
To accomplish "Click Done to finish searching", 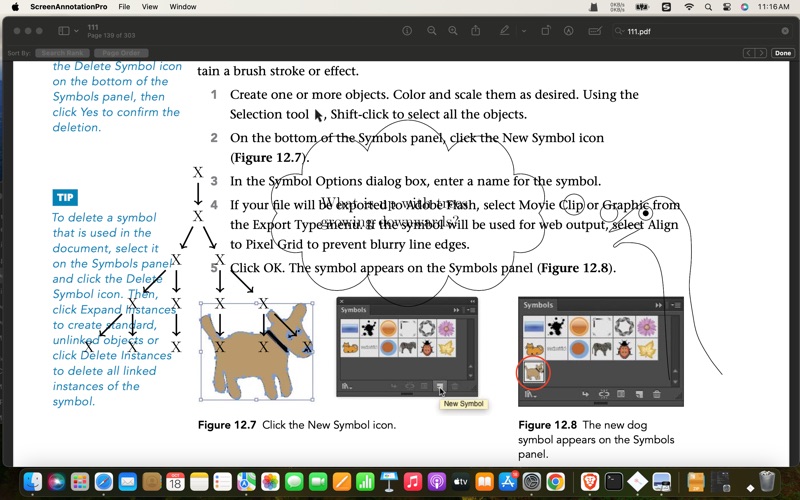I will tap(783, 53).
